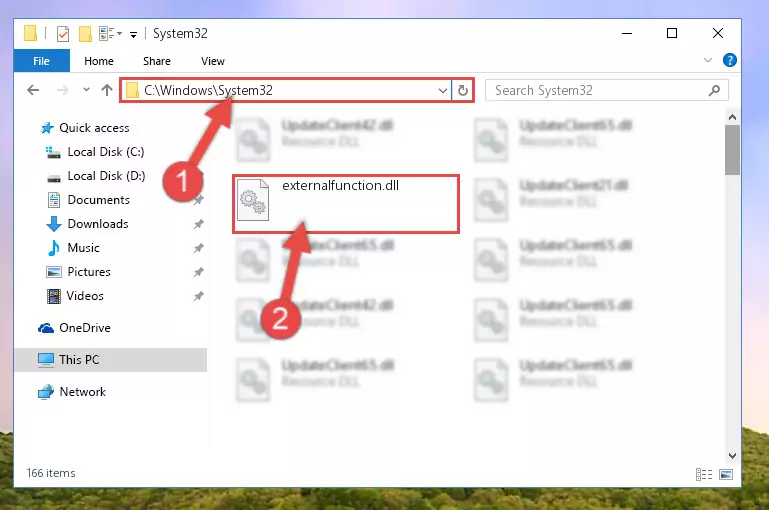Switch to the View ribbon tab
The width and height of the screenshot is (769, 510).
coord(213,61)
